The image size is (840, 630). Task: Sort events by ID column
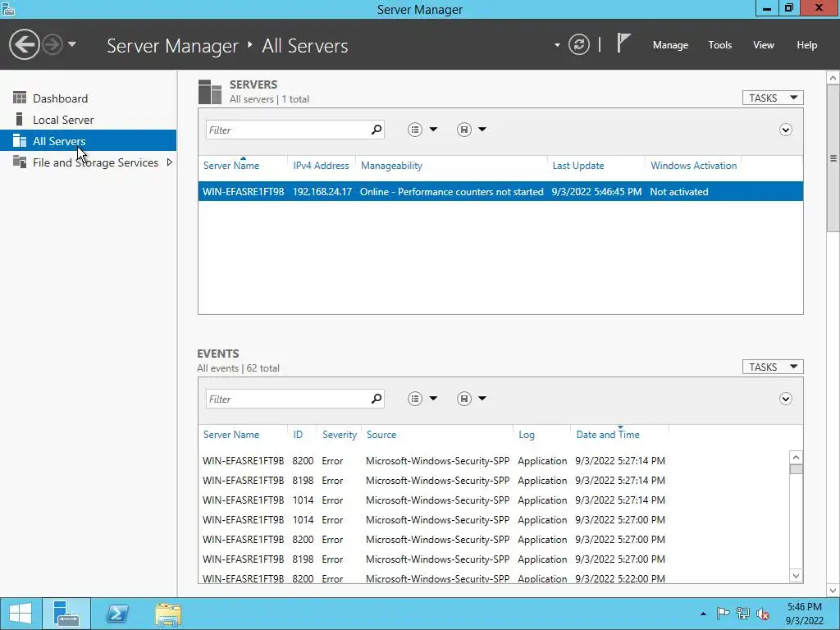[x=298, y=435]
